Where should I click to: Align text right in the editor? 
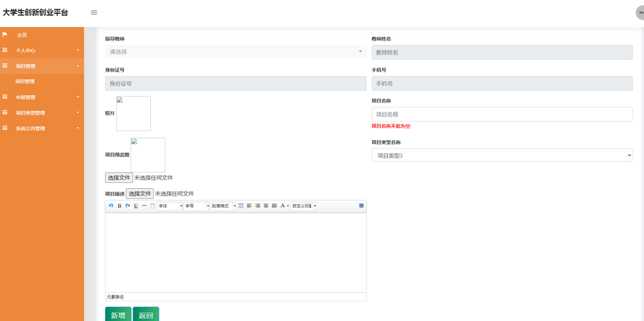[x=257, y=206]
